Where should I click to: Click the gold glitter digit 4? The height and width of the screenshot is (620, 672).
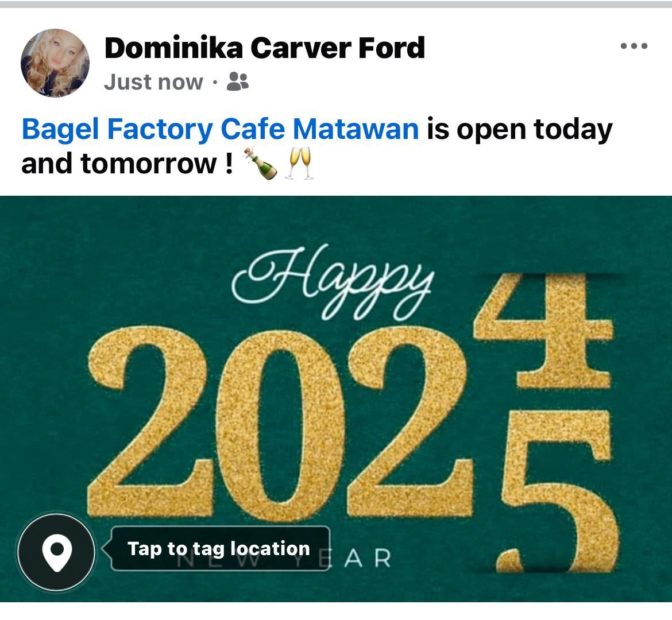(544, 331)
